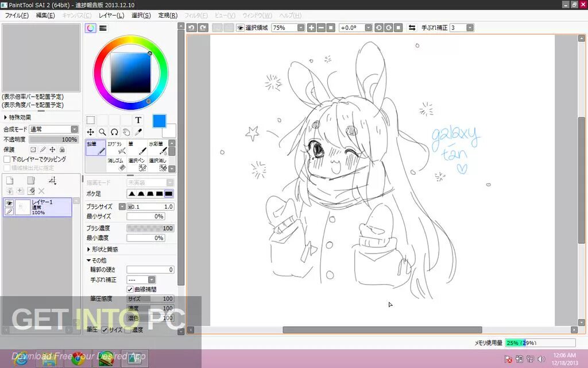
Task: Toggle protect from moving in 保護 row
Action: [52, 149]
